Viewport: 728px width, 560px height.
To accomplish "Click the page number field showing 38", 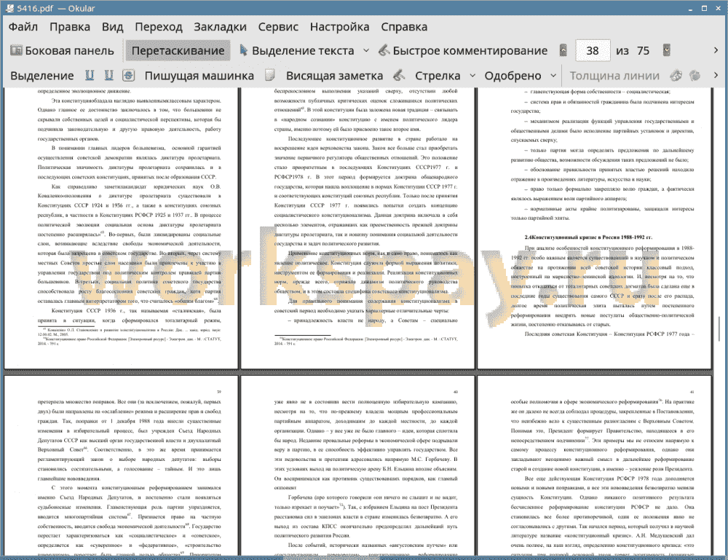I will click(x=593, y=51).
